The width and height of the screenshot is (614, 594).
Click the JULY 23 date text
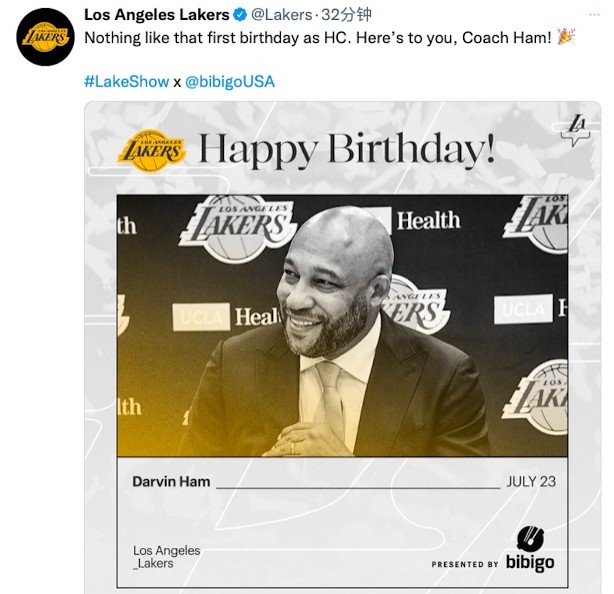pos(531,481)
